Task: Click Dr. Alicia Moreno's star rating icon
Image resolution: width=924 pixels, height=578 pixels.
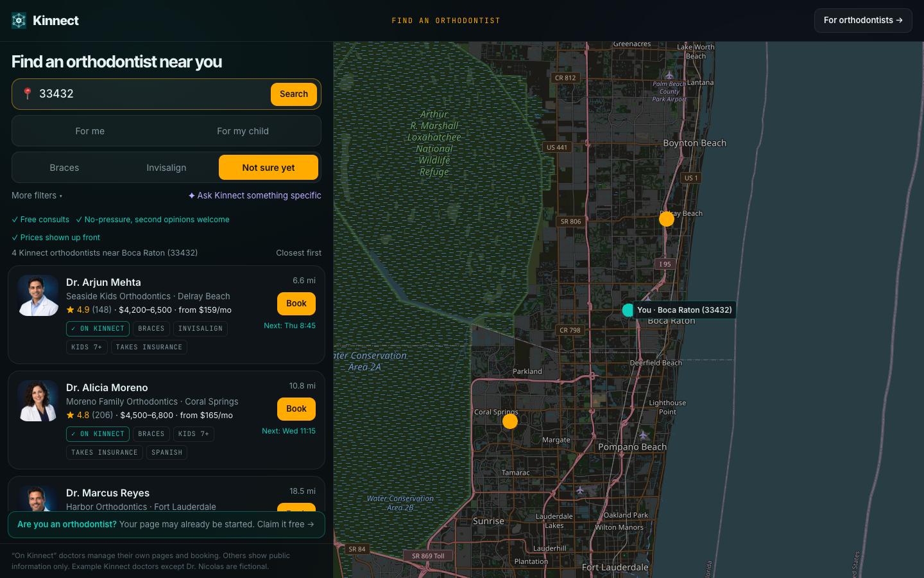Action: click(x=71, y=415)
